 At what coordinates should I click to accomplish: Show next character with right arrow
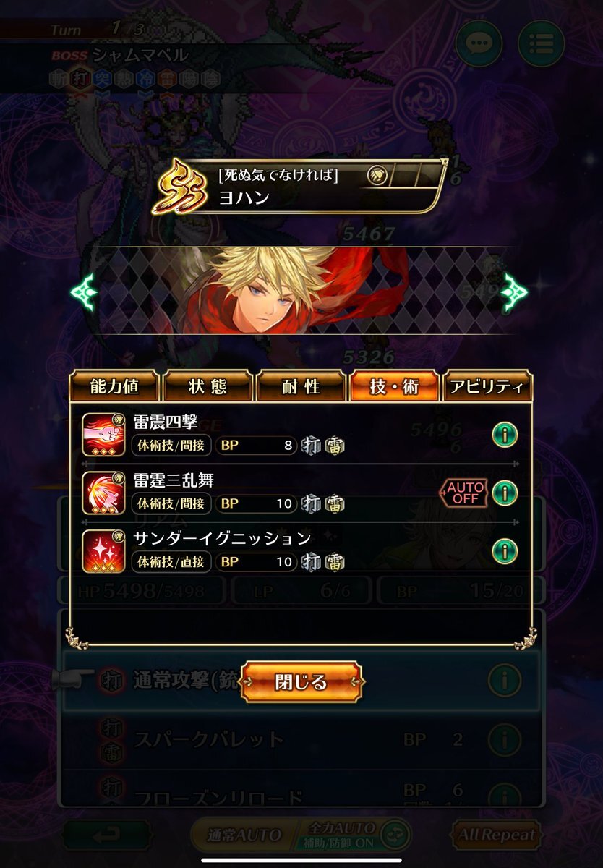click(x=516, y=291)
